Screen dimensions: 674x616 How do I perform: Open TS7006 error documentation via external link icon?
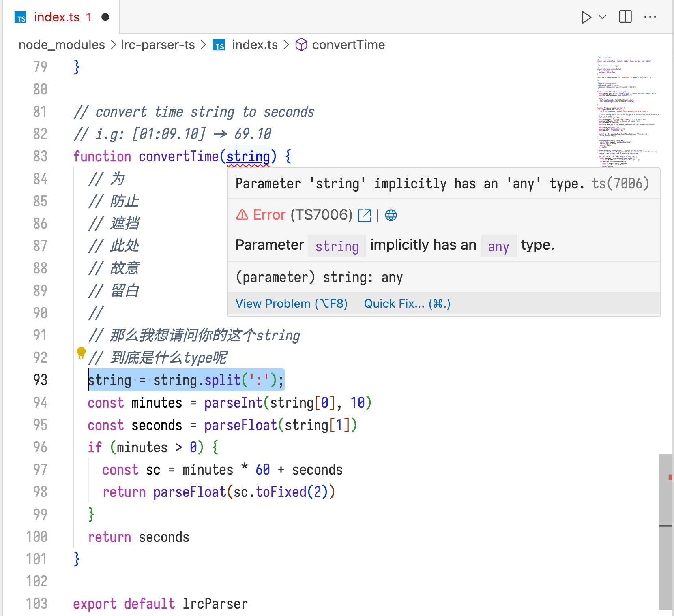click(x=365, y=215)
